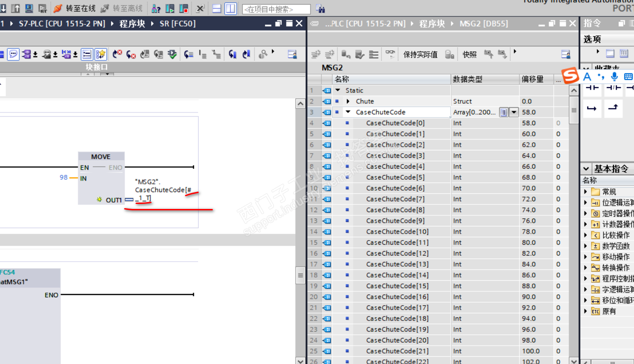Click the Start CPU icon
634x364 pixels.
coord(170,8)
